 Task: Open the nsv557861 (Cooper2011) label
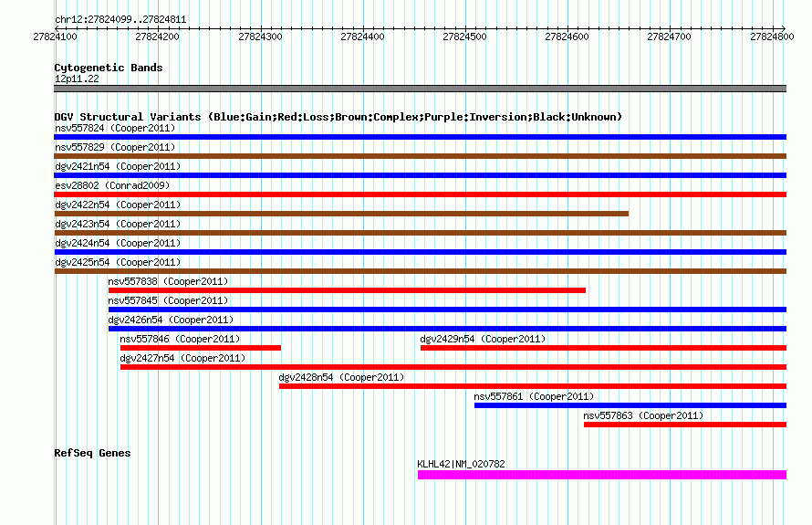coord(534,396)
